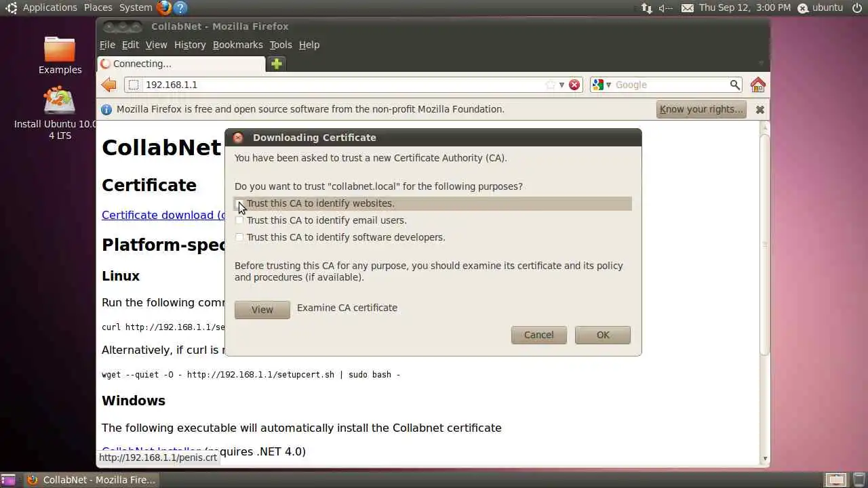Open the Trash icon in bottom panel

point(858,480)
